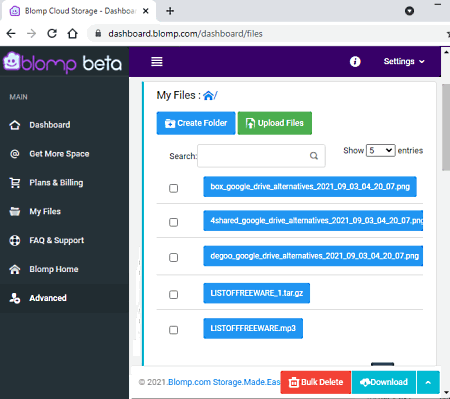
Task: Click the Get More Space @ icon
Action: tap(15, 154)
